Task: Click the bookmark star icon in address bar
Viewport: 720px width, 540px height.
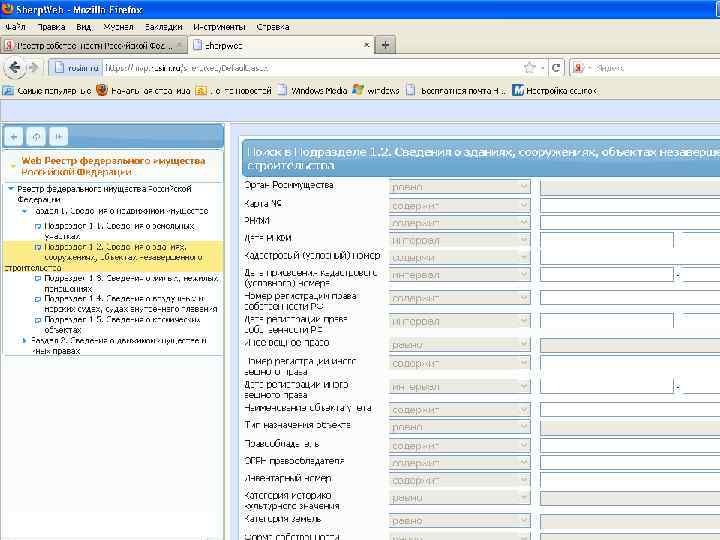Action: coord(529,68)
